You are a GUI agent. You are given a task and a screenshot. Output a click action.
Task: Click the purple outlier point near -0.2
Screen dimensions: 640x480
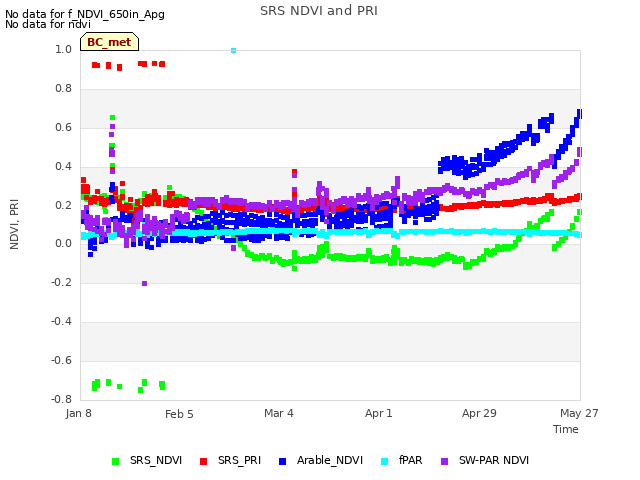pos(144,283)
